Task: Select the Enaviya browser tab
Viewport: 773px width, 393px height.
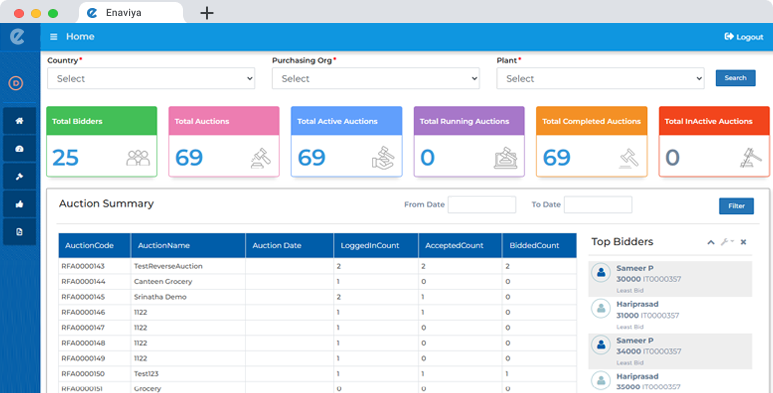Action: 131,13
